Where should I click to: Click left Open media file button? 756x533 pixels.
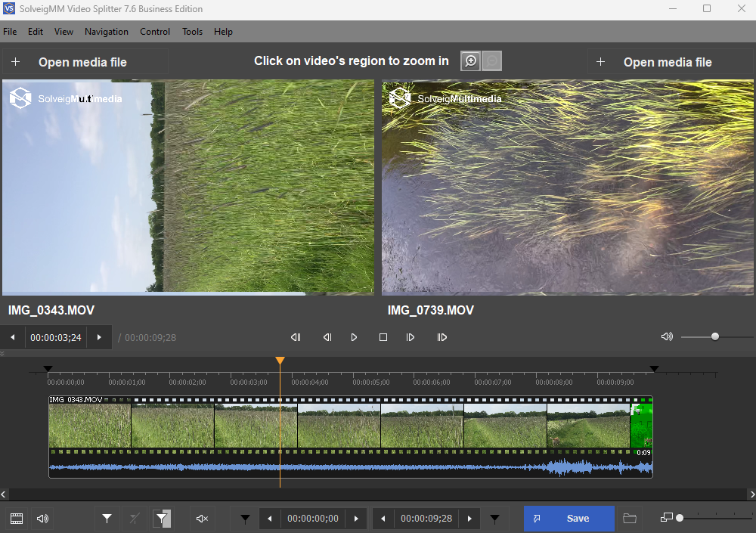pyautogui.click(x=83, y=62)
